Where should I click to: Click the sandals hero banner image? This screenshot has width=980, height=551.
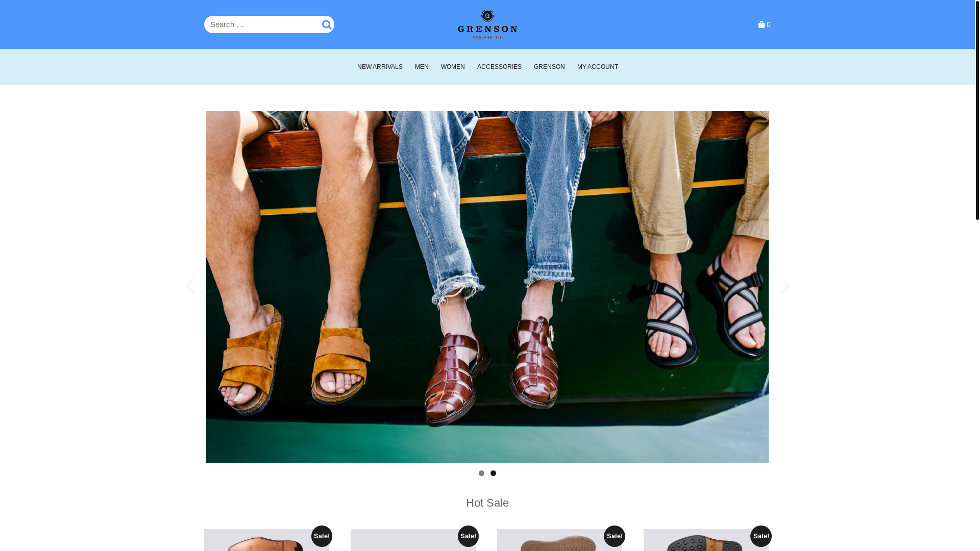click(487, 287)
